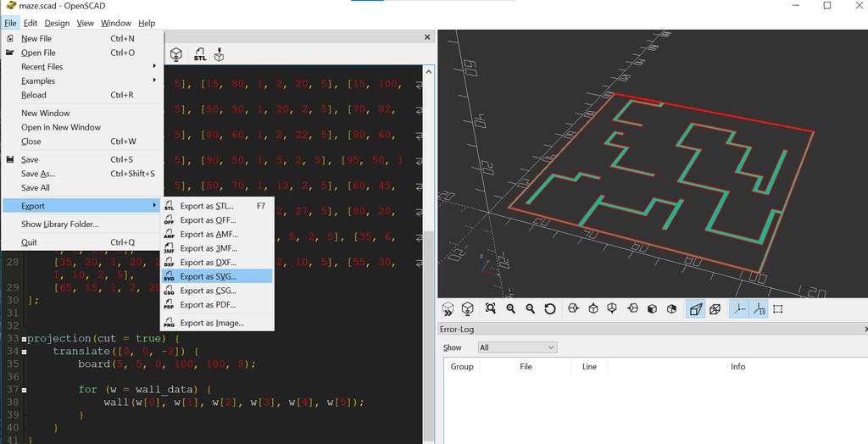The width and height of the screenshot is (868, 444).
Task: Click the 3MF icon beside Export as 3MF
Action: pos(169,248)
